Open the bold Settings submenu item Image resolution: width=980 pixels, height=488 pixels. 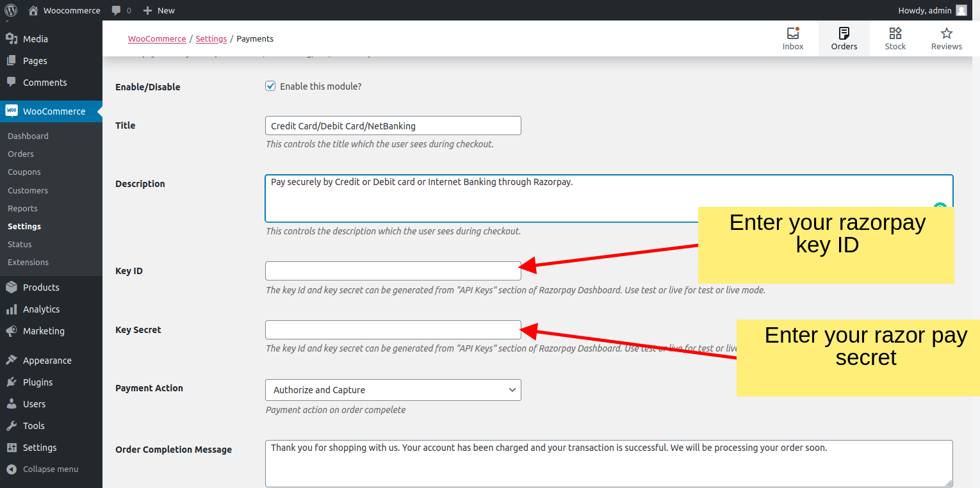[x=24, y=226]
